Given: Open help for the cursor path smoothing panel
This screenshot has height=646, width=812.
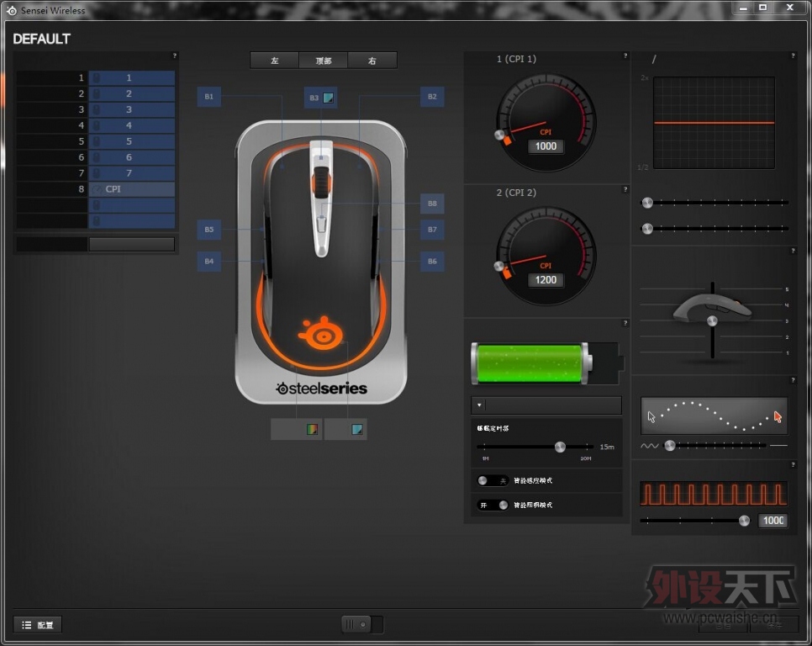Looking at the screenshot, I should coord(793,380).
